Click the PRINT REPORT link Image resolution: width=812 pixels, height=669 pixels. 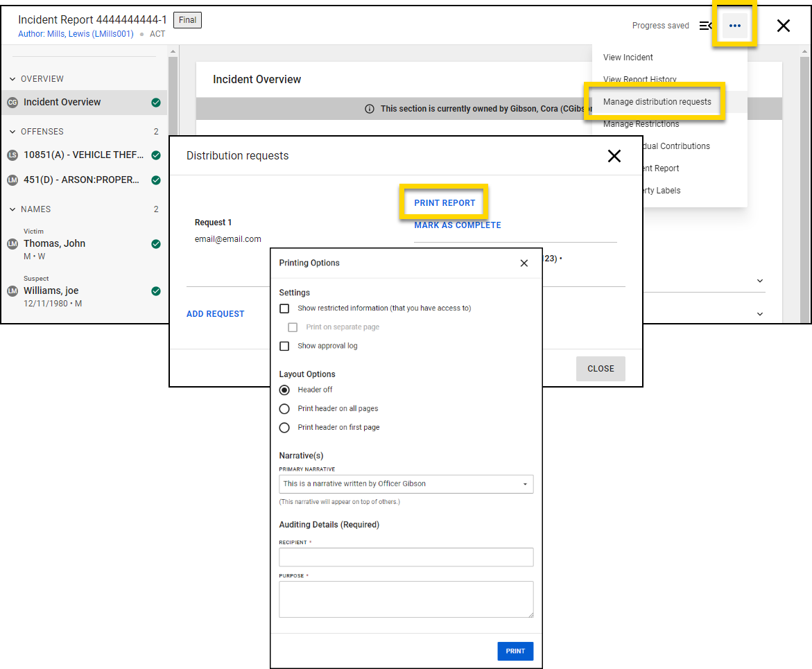pyautogui.click(x=444, y=202)
